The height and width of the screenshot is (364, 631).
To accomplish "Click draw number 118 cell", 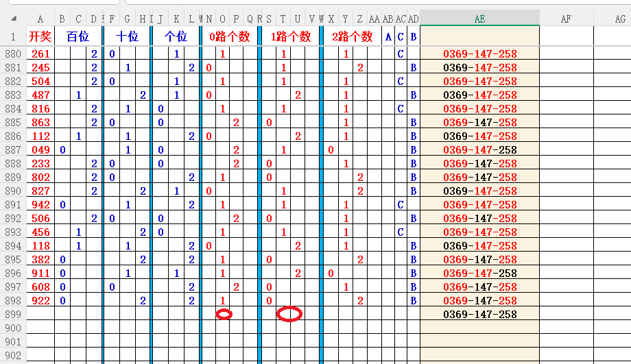I will (x=40, y=245).
